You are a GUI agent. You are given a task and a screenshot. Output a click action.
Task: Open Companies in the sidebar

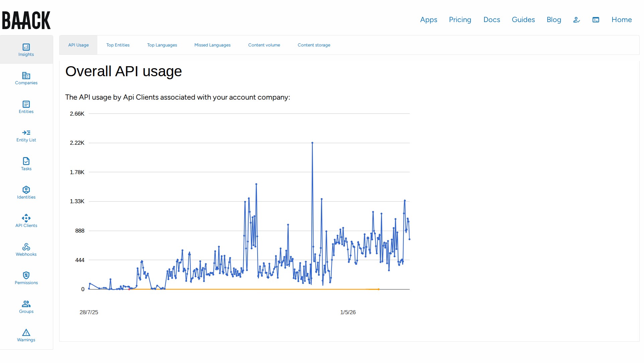pyautogui.click(x=26, y=79)
